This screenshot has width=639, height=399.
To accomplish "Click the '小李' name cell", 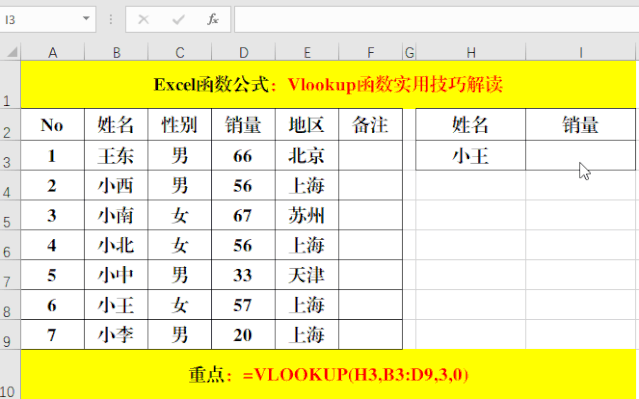I will pyautogui.click(x=116, y=334).
